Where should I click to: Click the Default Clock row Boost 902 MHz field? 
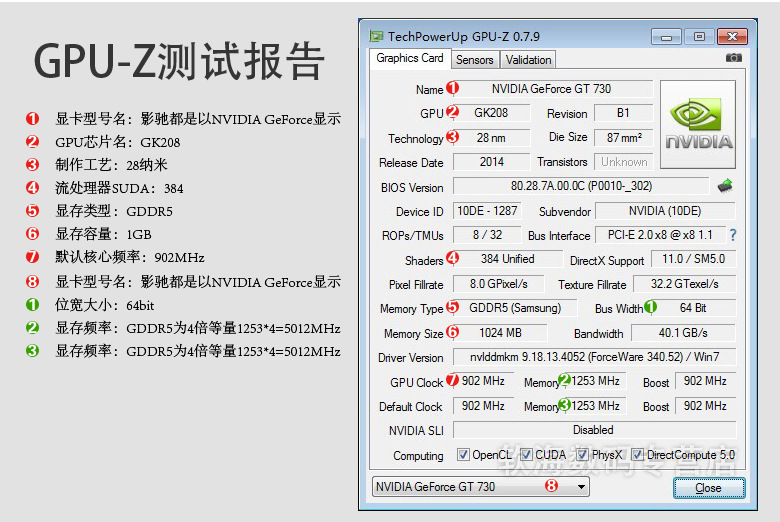pyautogui.click(x=705, y=406)
